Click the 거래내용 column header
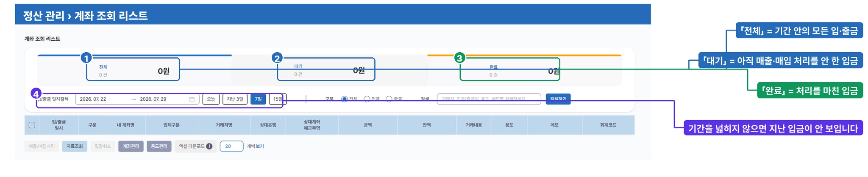 [474, 125]
